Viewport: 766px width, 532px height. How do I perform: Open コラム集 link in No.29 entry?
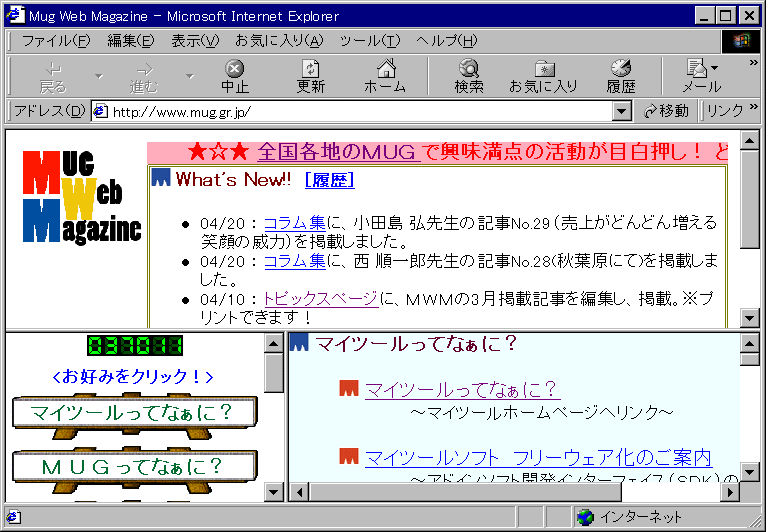[295, 223]
